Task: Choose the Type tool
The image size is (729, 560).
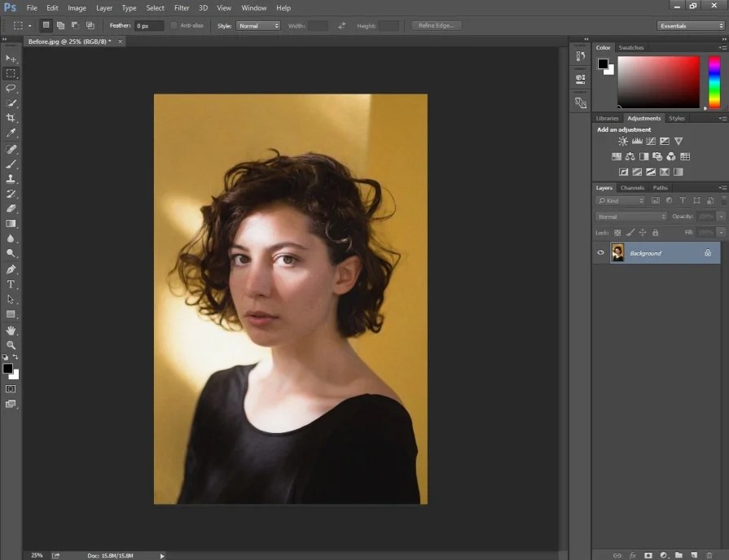Action: coord(11,284)
